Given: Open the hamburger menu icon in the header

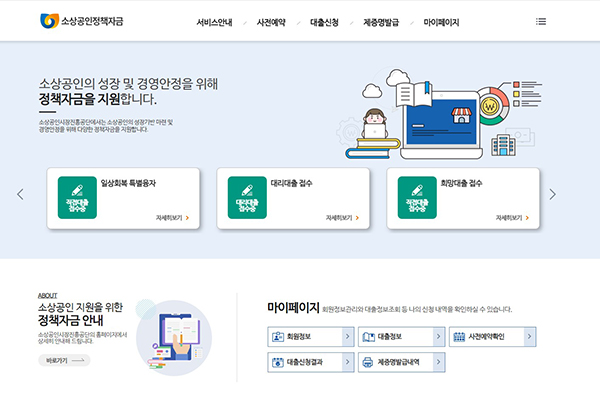Looking at the screenshot, I should [x=541, y=21].
